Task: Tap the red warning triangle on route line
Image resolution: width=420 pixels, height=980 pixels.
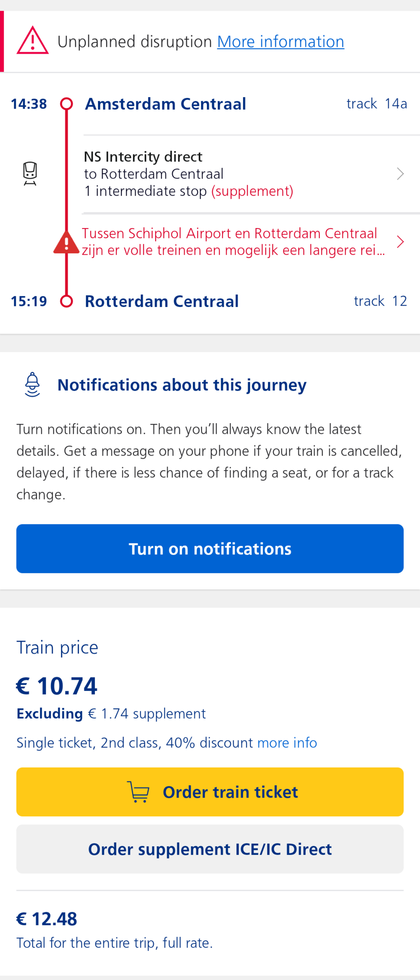Action: coord(66,242)
